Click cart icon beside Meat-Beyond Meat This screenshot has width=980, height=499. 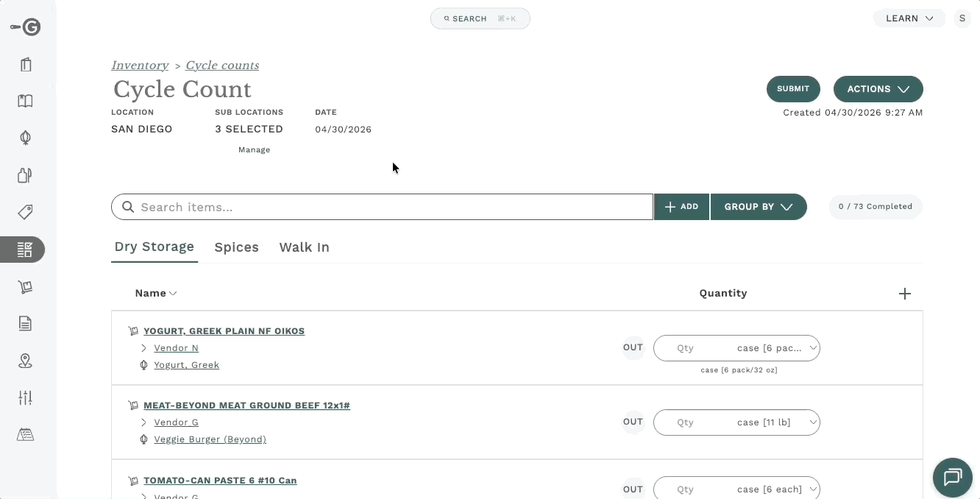tap(133, 406)
